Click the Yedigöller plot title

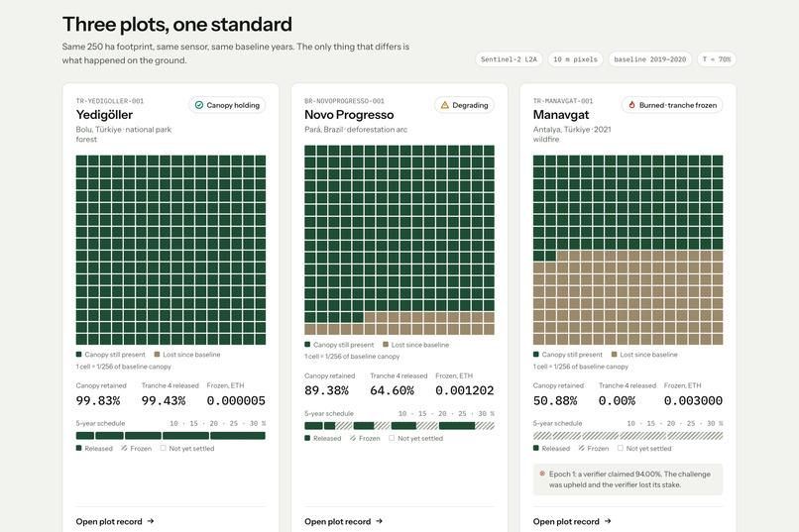click(104, 115)
